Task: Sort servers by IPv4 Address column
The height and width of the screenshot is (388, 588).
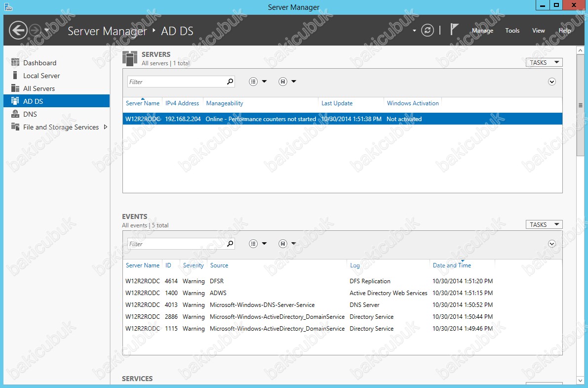Action: (x=182, y=103)
